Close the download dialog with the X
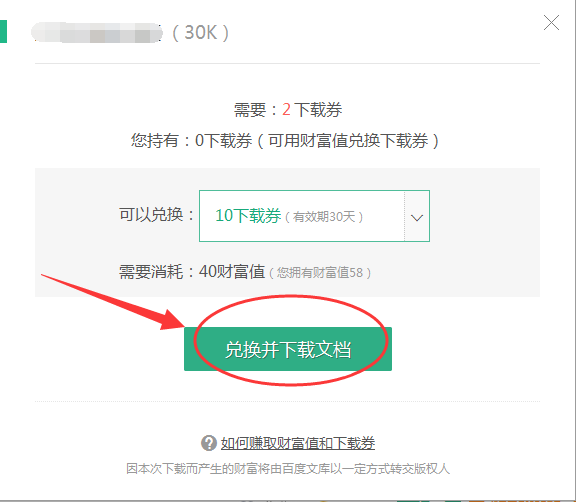The width and height of the screenshot is (576, 502). [x=551, y=23]
